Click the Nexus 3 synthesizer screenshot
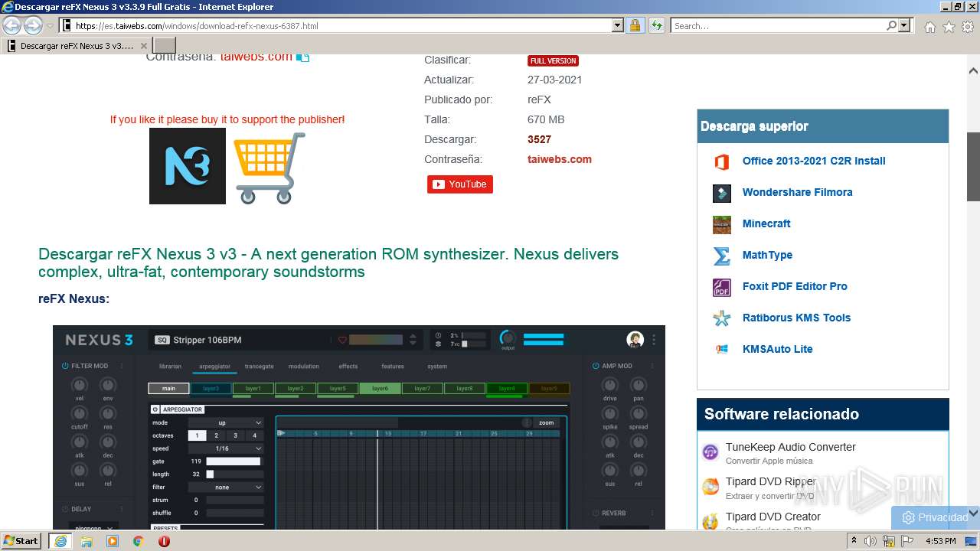The height and width of the screenshot is (551, 980). tap(359, 427)
